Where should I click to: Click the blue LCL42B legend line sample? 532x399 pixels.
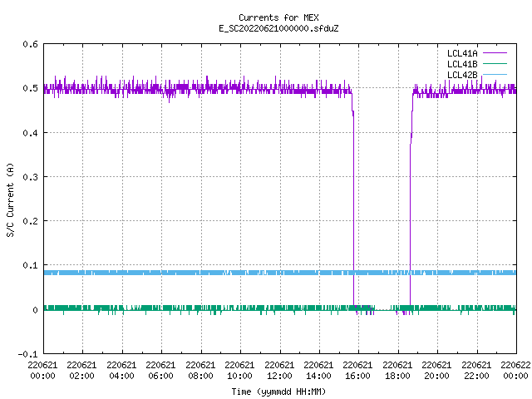(495, 75)
